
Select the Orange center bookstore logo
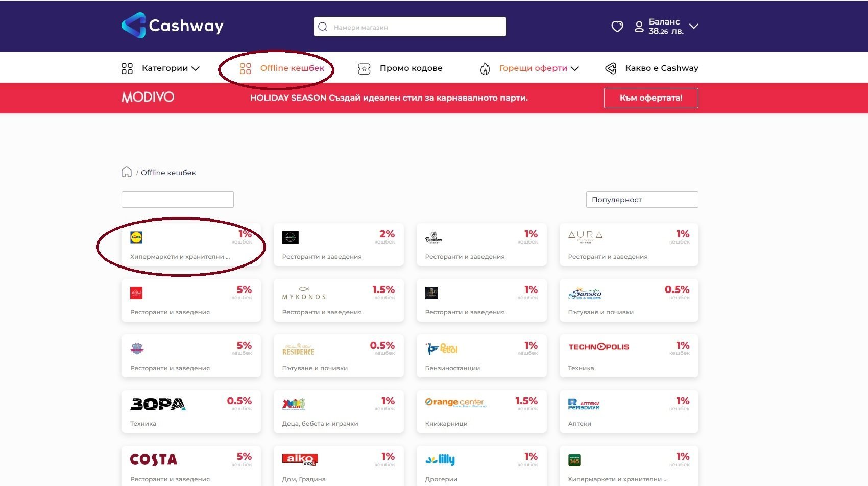point(455,402)
